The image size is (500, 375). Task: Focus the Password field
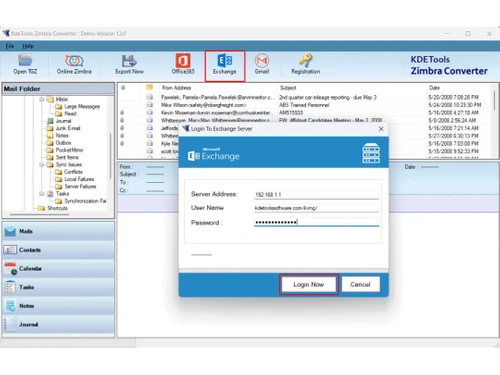(x=316, y=222)
